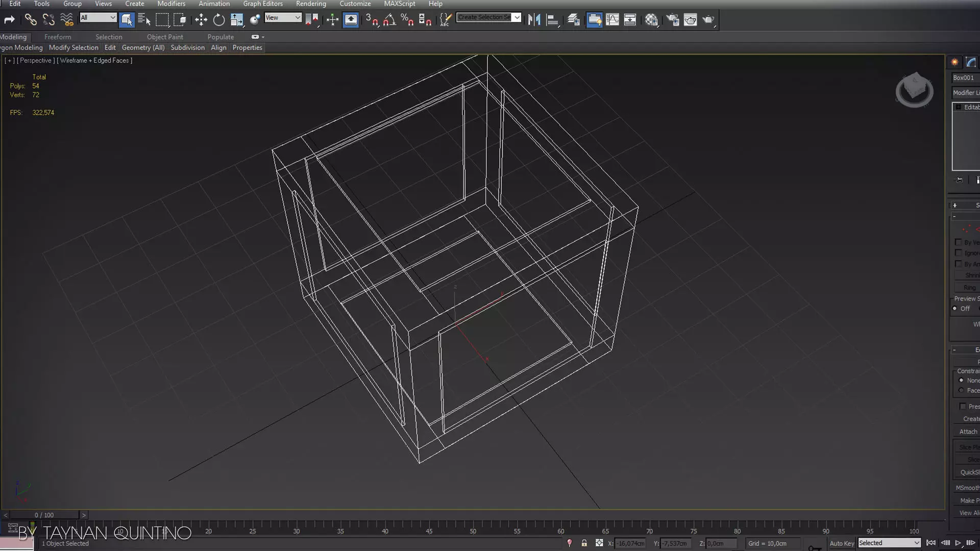Activate the Select and Rotate tool

218,20
